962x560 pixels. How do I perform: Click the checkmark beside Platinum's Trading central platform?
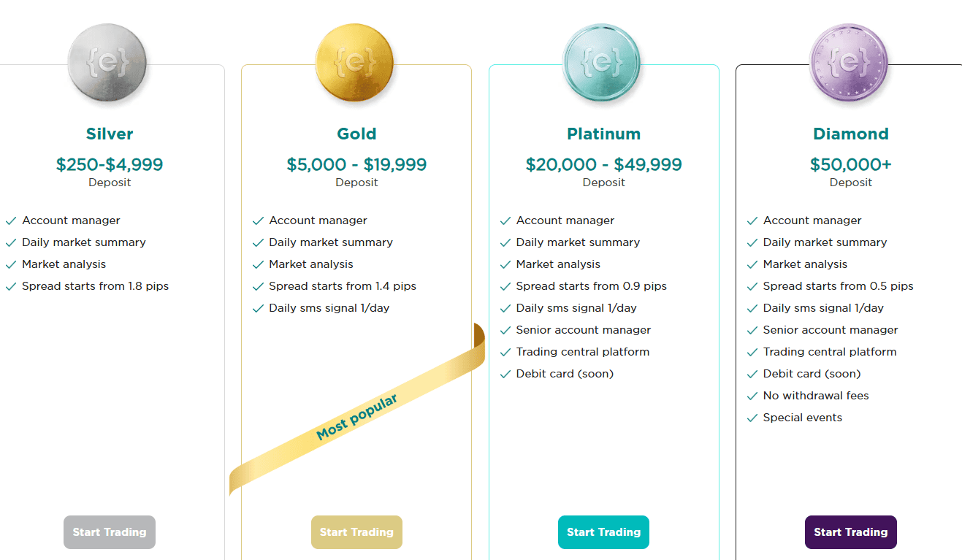[505, 352]
